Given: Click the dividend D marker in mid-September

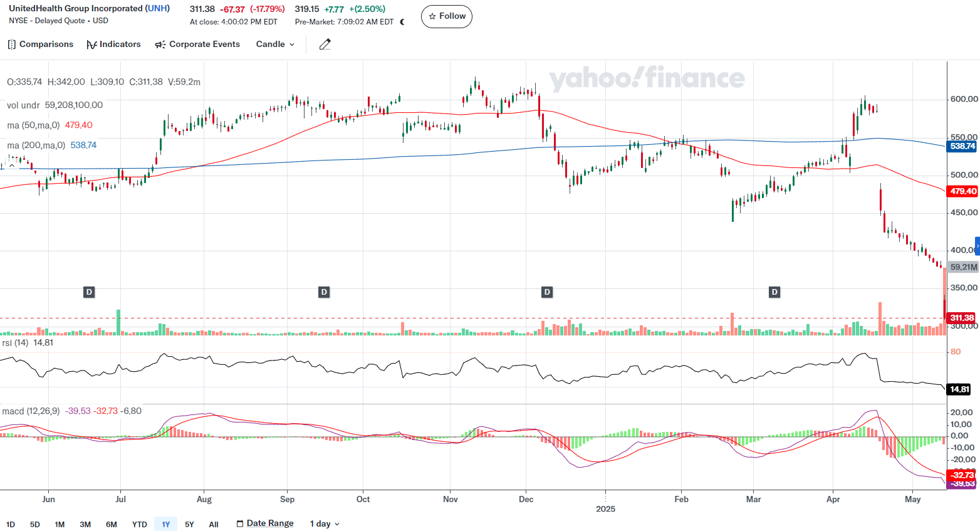Looking at the screenshot, I should (x=324, y=292).
